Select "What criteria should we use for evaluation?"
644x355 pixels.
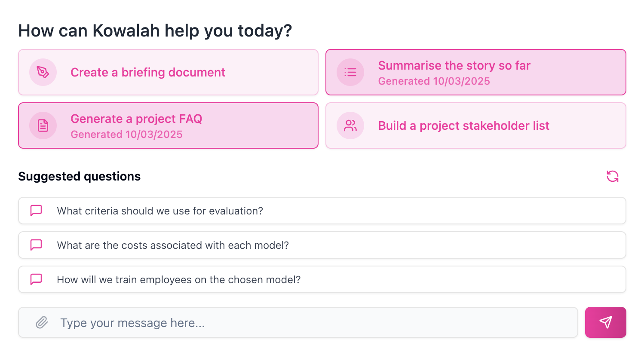point(160,211)
